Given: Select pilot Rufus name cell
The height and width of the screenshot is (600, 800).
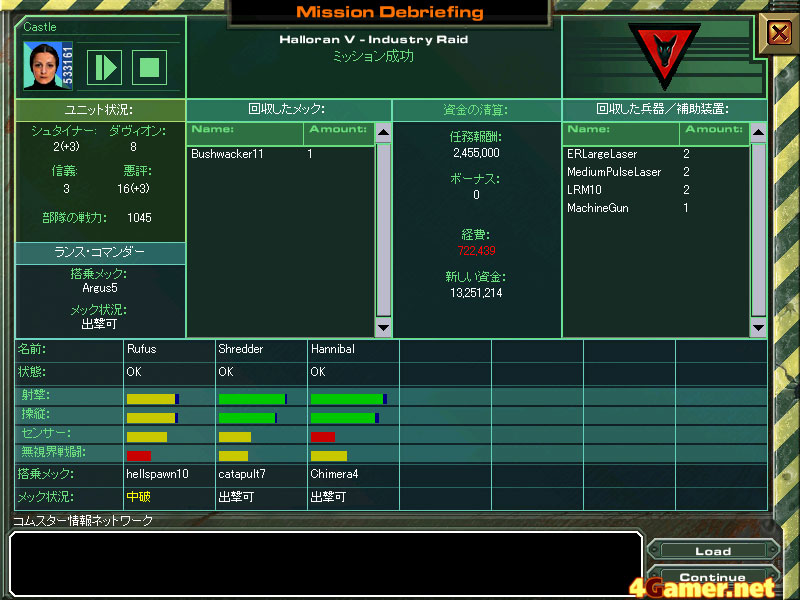Looking at the screenshot, I should (169, 349).
